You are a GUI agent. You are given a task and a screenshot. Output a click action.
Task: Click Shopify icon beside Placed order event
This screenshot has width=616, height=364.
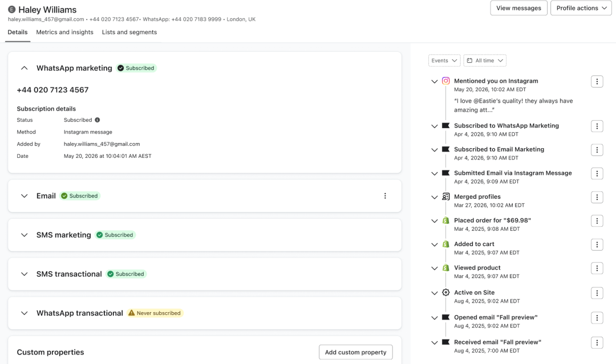(445, 220)
